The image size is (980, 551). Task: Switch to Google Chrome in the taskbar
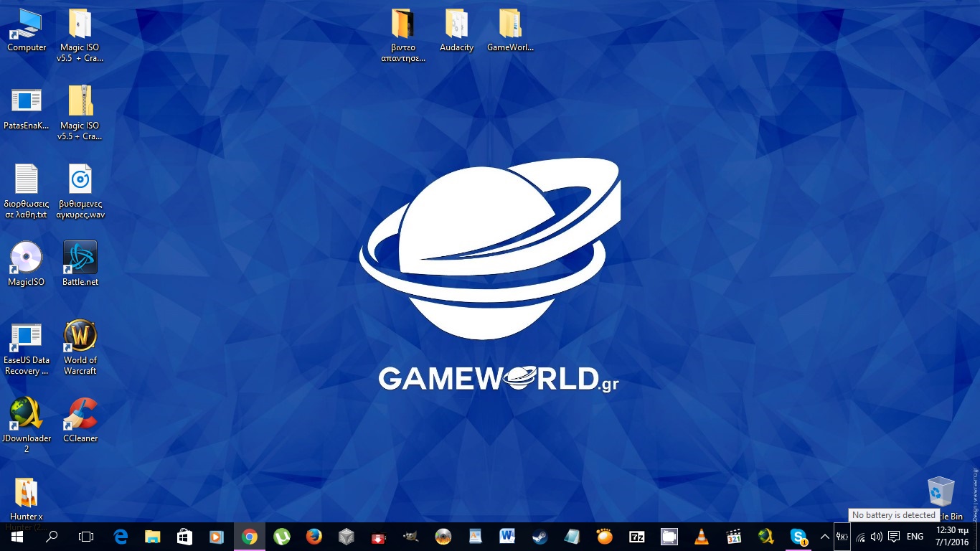[x=249, y=537]
